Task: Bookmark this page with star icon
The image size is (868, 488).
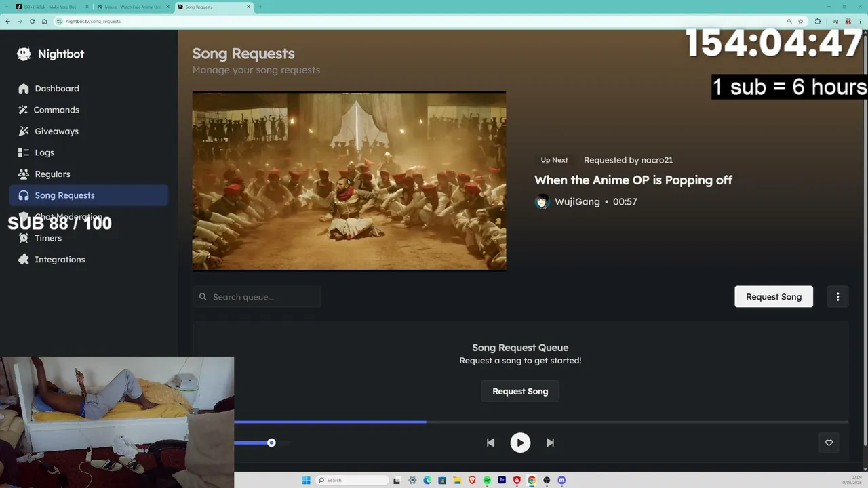Action: pos(800,21)
